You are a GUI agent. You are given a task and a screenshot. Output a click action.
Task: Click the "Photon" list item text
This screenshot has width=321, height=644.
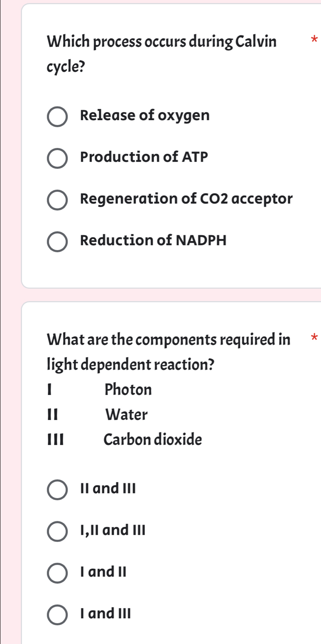click(x=129, y=390)
